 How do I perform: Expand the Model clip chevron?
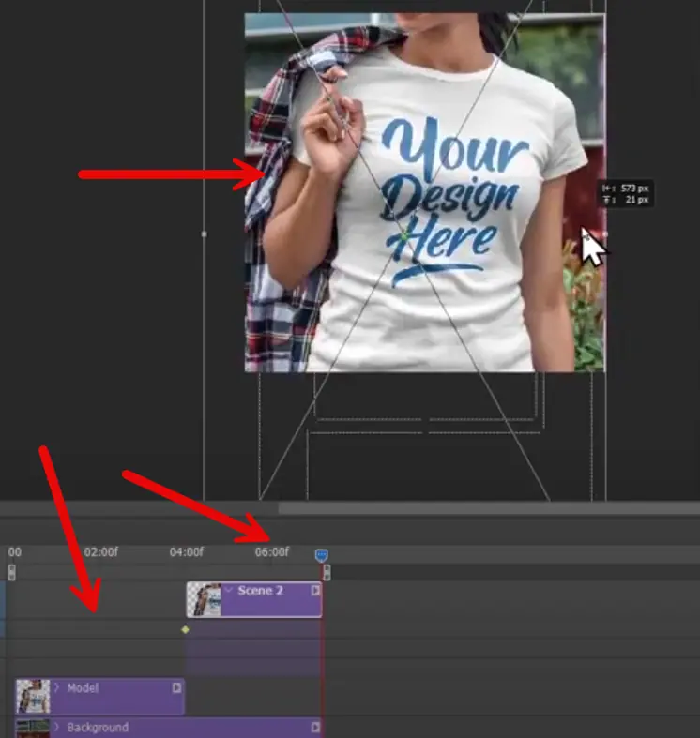click(x=57, y=687)
